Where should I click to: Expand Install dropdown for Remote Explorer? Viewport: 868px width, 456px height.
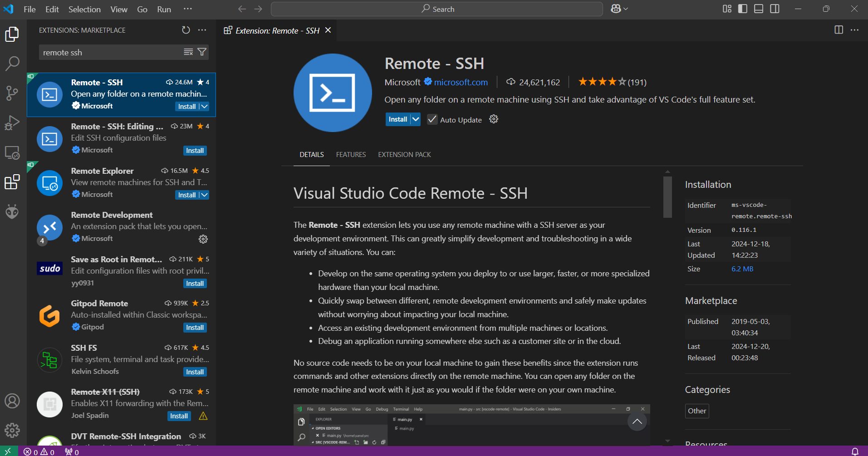(x=205, y=195)
